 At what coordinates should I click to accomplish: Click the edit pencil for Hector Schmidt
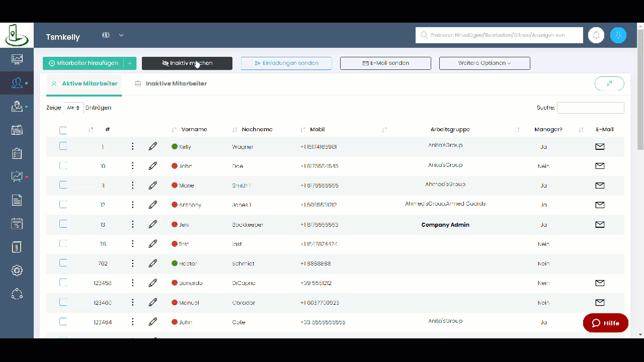pyautogui.click(x=153, y=263)
